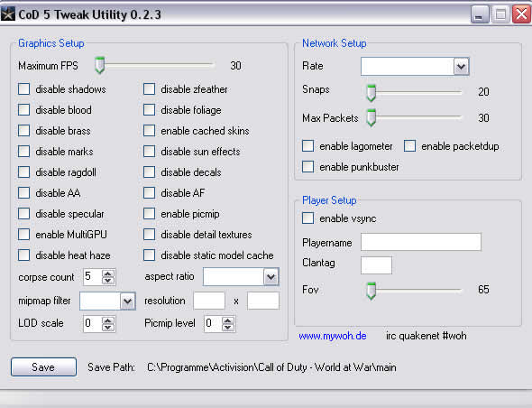Tick enable packetdup checkbox
The width and height of the screenshot is (532, 408).
click(409, 145)
